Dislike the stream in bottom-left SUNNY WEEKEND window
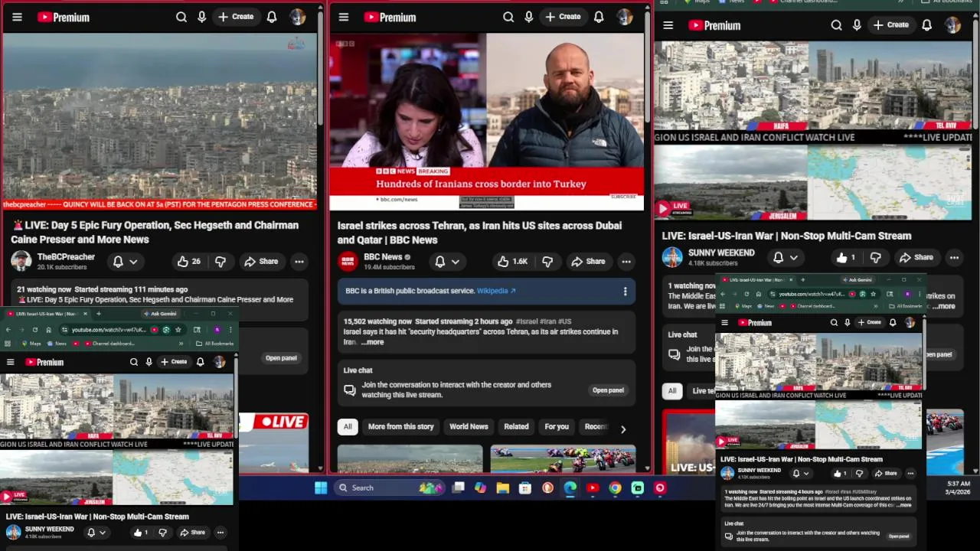Viewport: 980px width, 551px height. tap(162, 533)
